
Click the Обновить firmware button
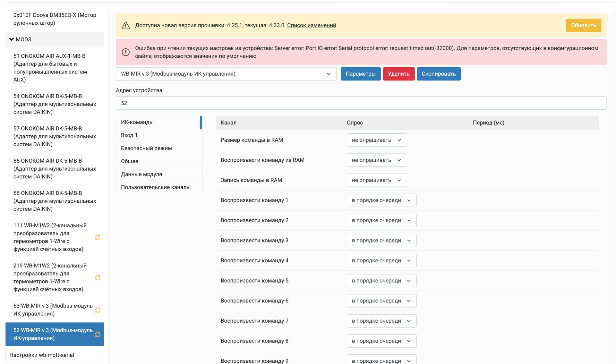(x=583, y=25)
